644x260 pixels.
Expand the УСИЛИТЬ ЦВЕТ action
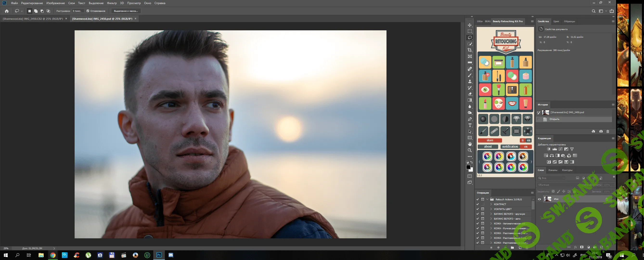[x=491, y=209]
